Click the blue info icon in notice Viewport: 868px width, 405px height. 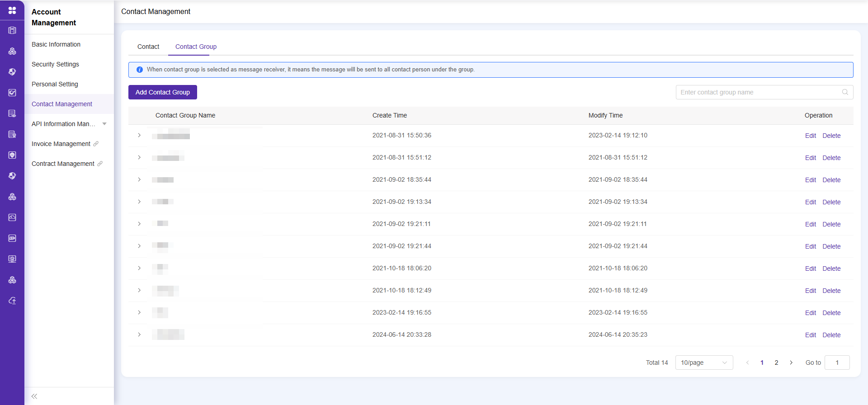coord(140,70)
